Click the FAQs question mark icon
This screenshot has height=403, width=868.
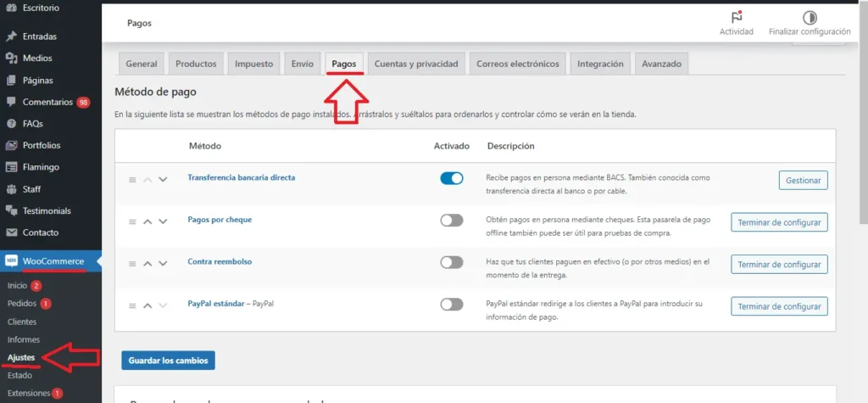[10, 124]
